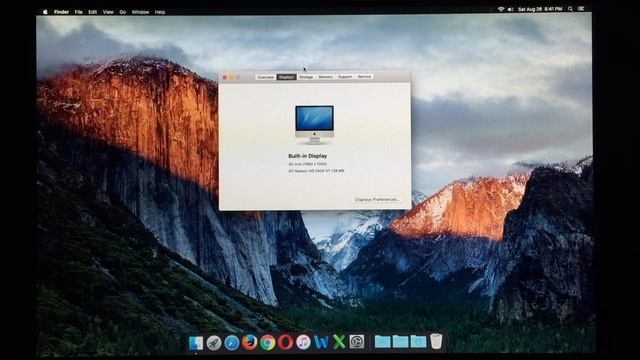The height and width of the screenshot is (360, 640).
Task: Launch Firefox from the dock
Action: coord(249,342)
